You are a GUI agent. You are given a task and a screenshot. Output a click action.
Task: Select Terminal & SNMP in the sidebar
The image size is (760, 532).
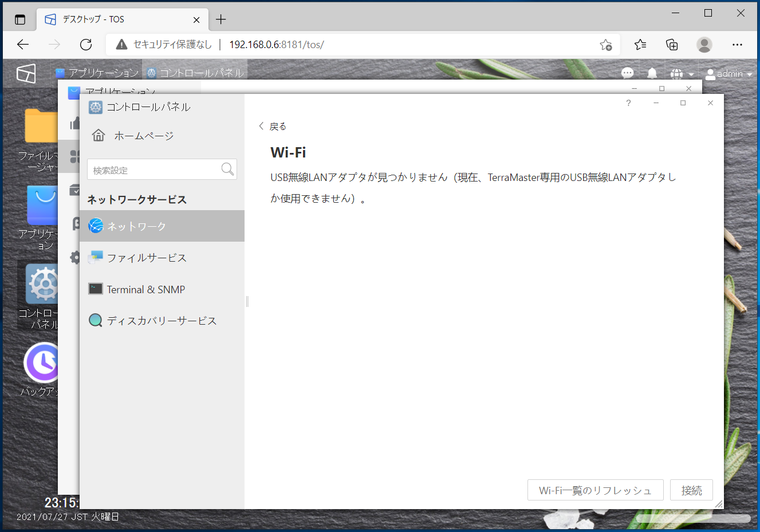162,289
